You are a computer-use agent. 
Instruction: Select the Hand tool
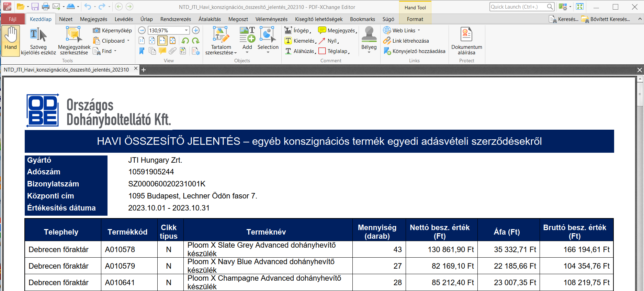pyautogui.click(x=11, y=41)
